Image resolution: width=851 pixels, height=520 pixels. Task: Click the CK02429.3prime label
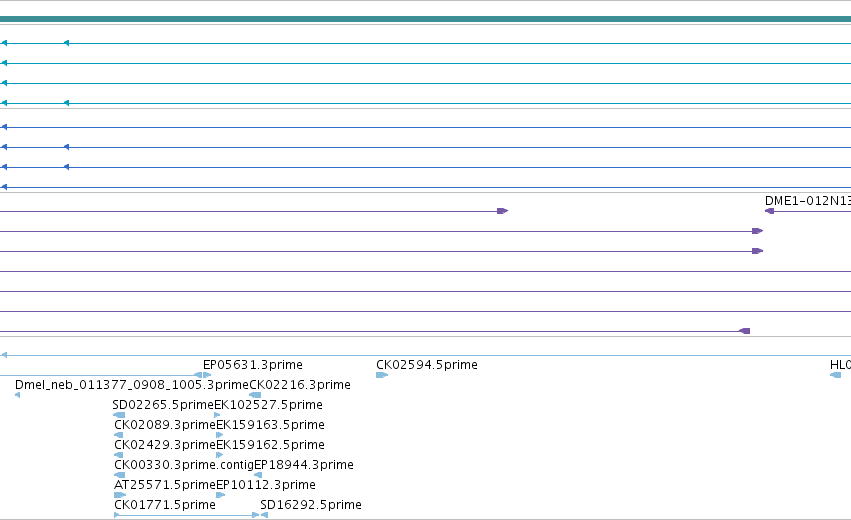tap(165, 445)
